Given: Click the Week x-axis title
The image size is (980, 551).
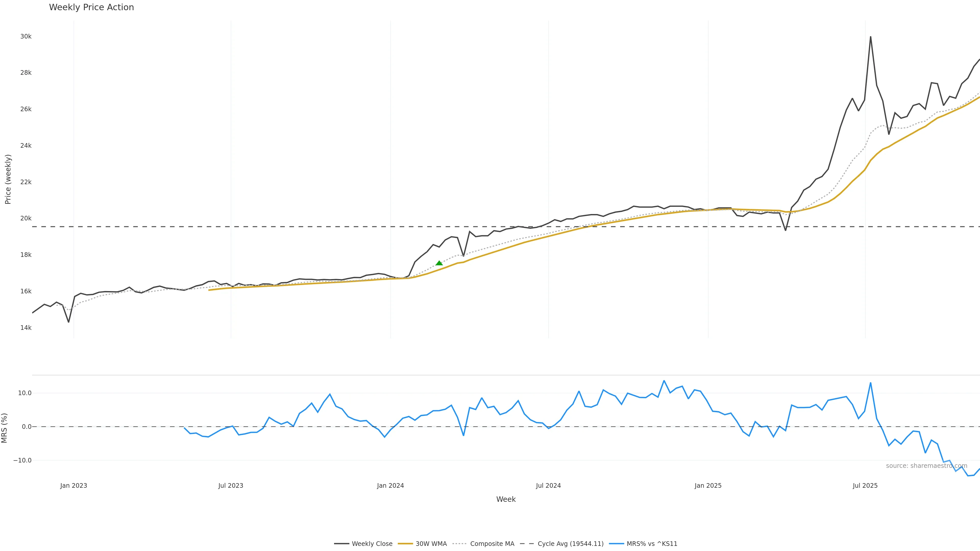Looking at the screenshot, I should coord(506,499).
